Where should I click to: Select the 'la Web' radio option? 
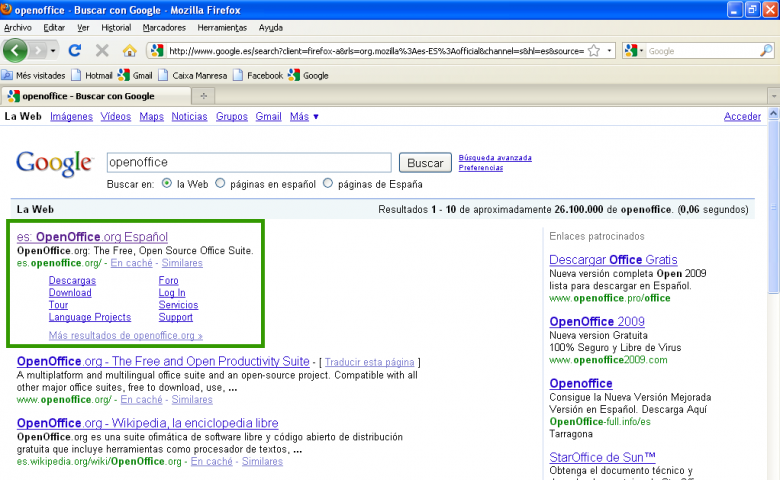point(167,184)
